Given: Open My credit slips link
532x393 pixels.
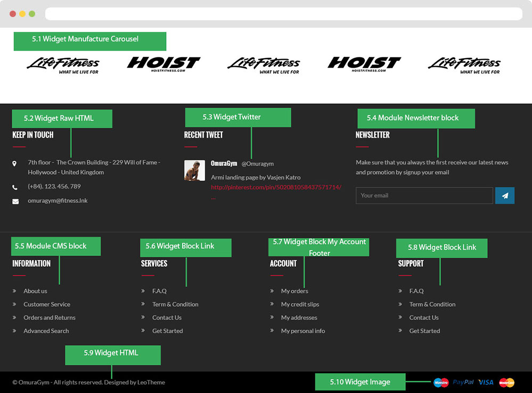Looking at the screenshot, I should pos(300,304).
